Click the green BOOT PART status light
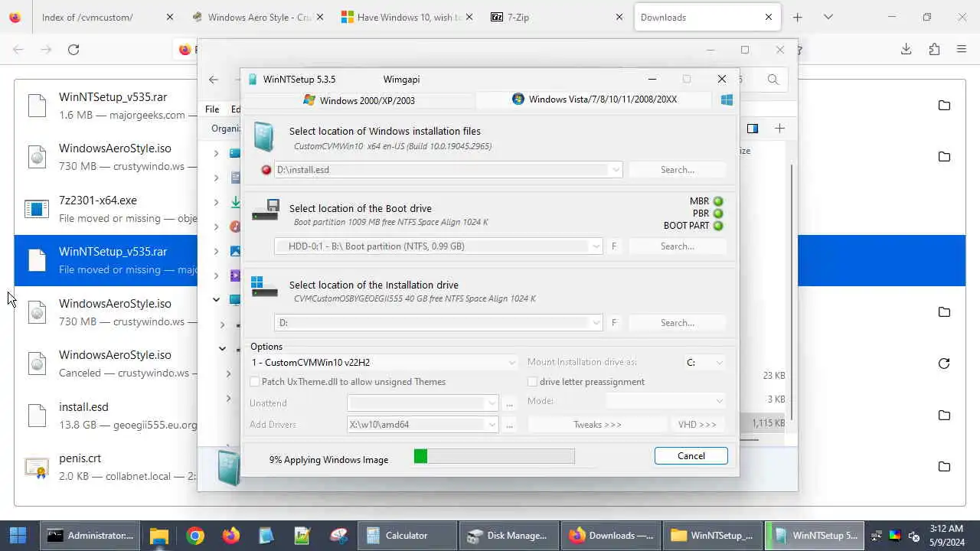Viewport: 980px width, 551px height. pos(718,226)
